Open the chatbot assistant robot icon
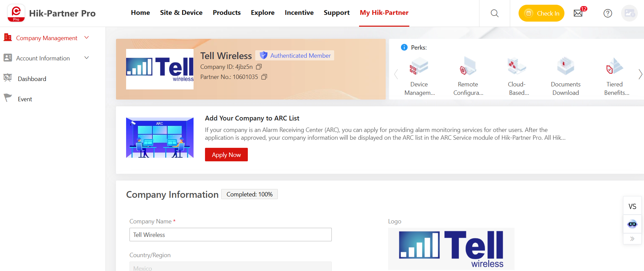The image size is (644, 271). [632, 224]
